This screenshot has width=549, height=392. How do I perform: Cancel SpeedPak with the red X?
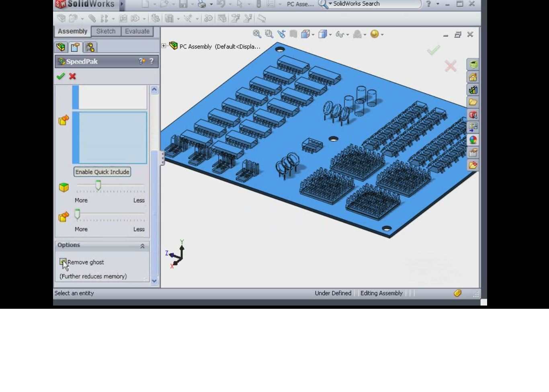tap(72, 76)
